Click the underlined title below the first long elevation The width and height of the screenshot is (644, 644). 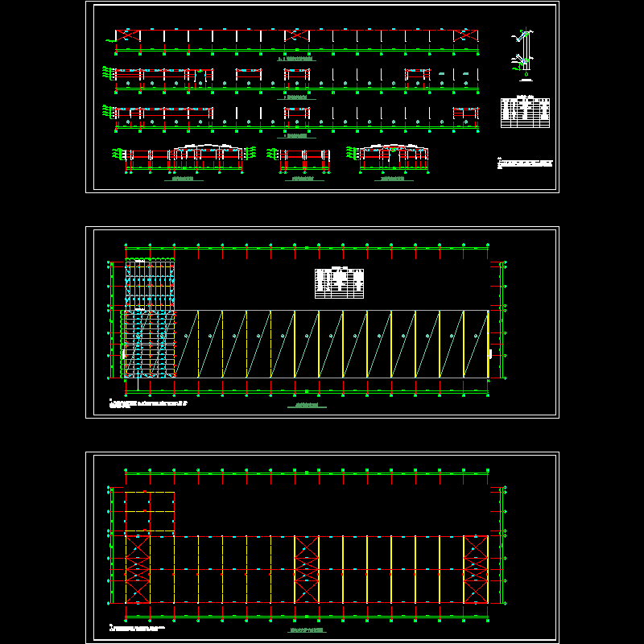coord(296,59)
